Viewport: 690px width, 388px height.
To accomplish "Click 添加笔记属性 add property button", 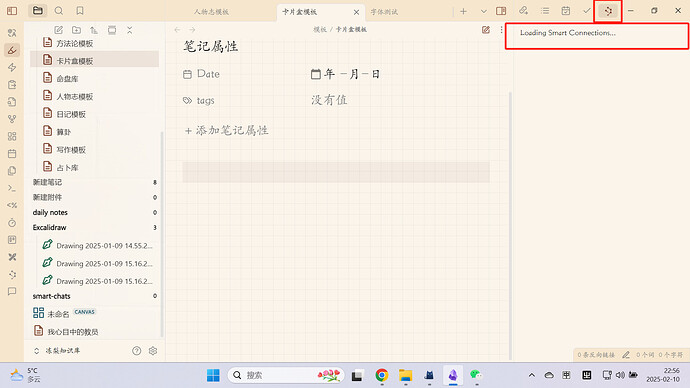I will [226, 130].
